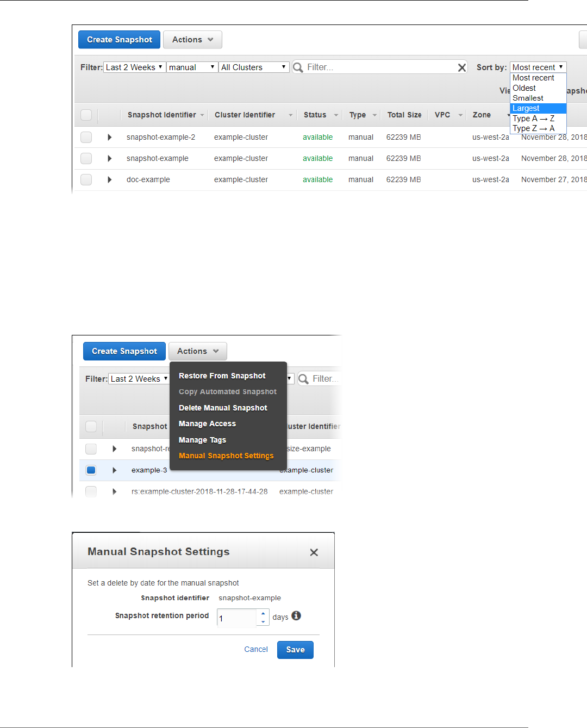Check the snapshot-example row checkbox

click(x=86, y=158)
